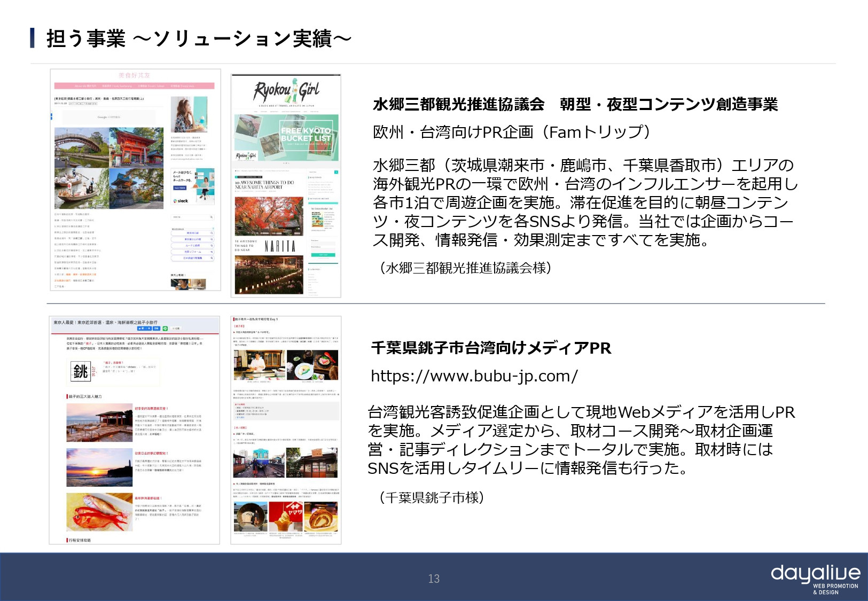868x601 pixels.
Task: Click the magnifier icon on the 東京近郊遊 button
Action: pyautogui.click(x=211, y=233)
